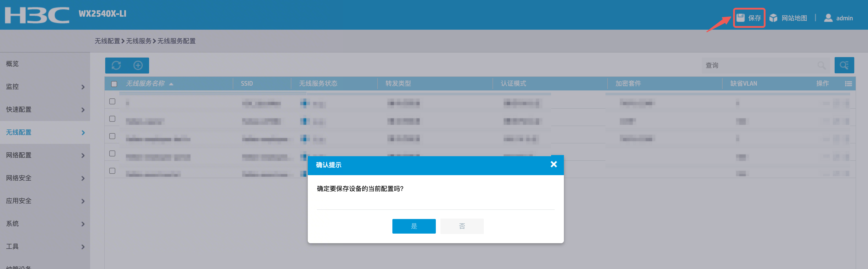Check the first wireless service row checkbox
The image size is (868, 269).
click(112, 101)
